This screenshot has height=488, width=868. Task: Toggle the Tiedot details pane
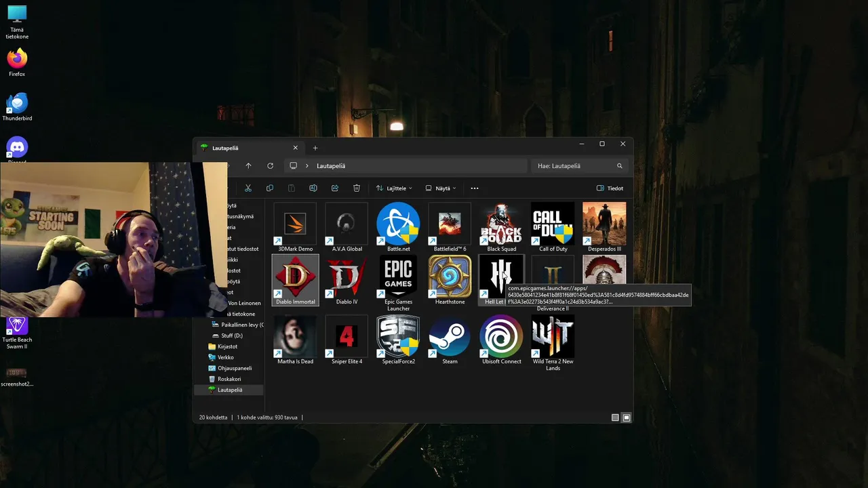click(x=610, y=188)
